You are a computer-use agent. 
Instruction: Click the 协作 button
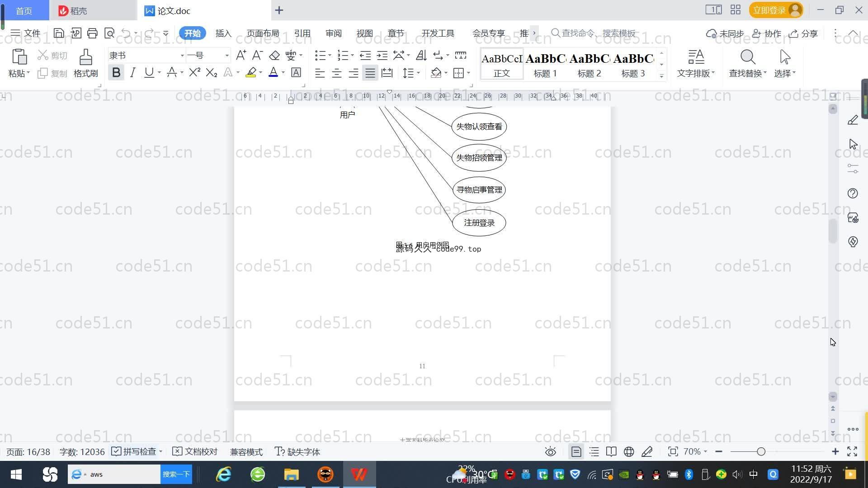coord(767,33)
